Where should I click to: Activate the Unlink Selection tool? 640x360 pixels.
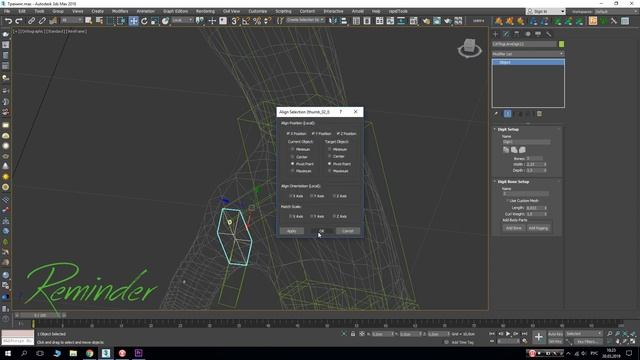pyautogui.click(x=42, y=21)
